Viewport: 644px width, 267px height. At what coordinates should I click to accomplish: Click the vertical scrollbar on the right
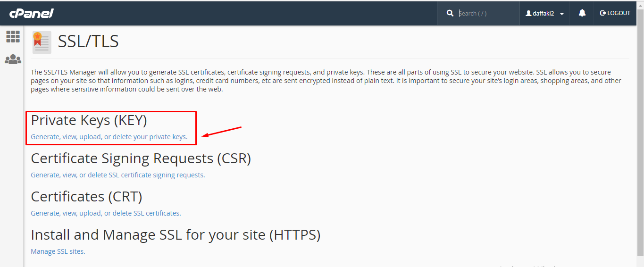(640, 142)
